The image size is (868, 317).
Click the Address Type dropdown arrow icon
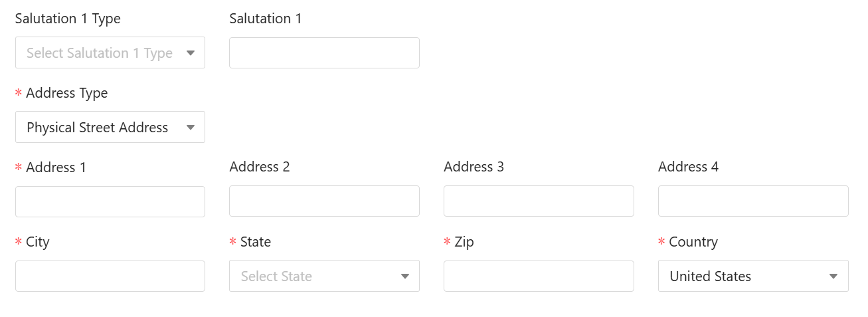(191, 128)
